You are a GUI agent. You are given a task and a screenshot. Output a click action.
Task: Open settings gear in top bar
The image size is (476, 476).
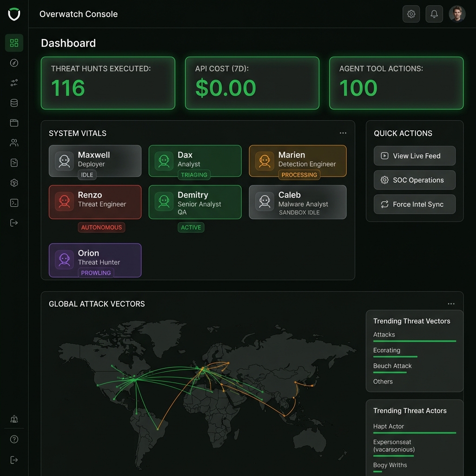click(411, 14)
